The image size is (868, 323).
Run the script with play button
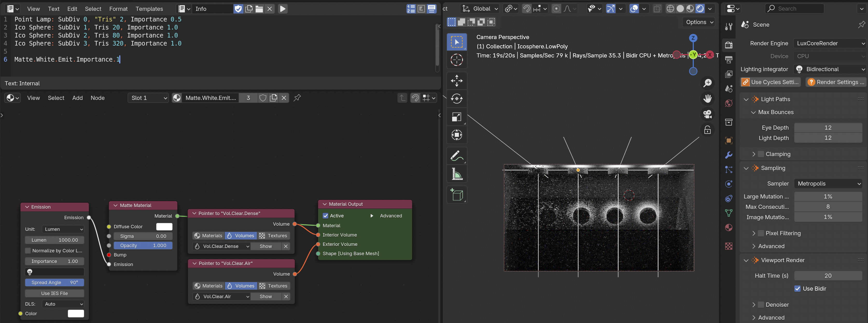[283, 9]
